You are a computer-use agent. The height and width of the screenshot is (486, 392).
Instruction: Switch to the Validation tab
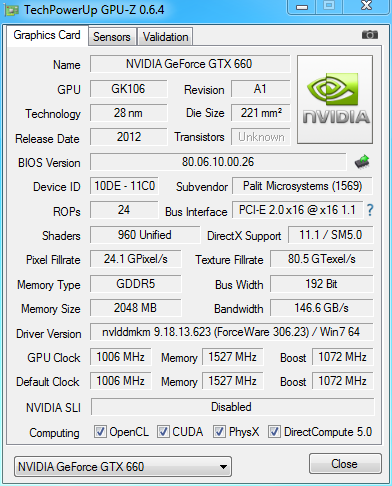(x=165, y=37)
